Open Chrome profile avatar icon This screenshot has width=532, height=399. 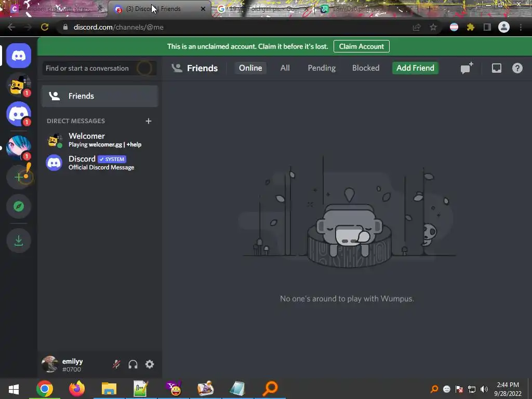point(504,27)
